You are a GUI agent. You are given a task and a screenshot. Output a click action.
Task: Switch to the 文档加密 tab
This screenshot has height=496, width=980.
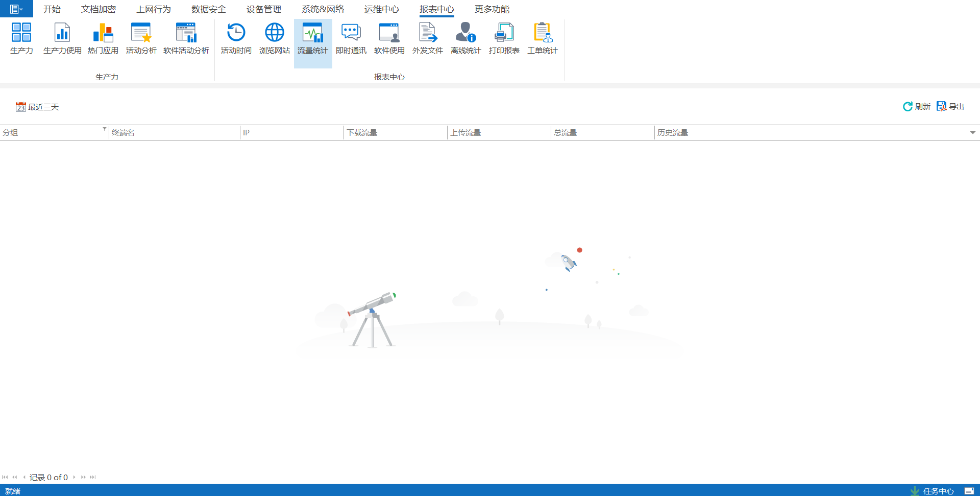pos(99,9)
